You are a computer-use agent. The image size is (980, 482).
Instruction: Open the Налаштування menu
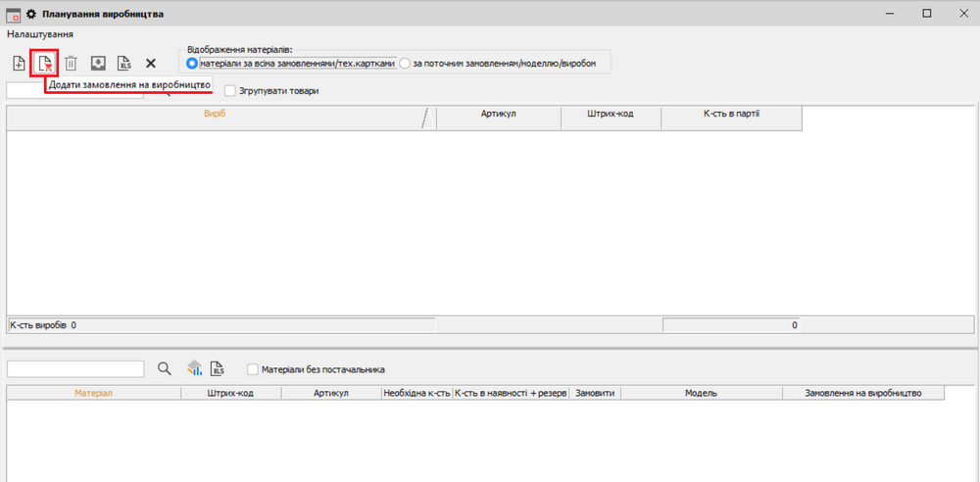[40, 34]
